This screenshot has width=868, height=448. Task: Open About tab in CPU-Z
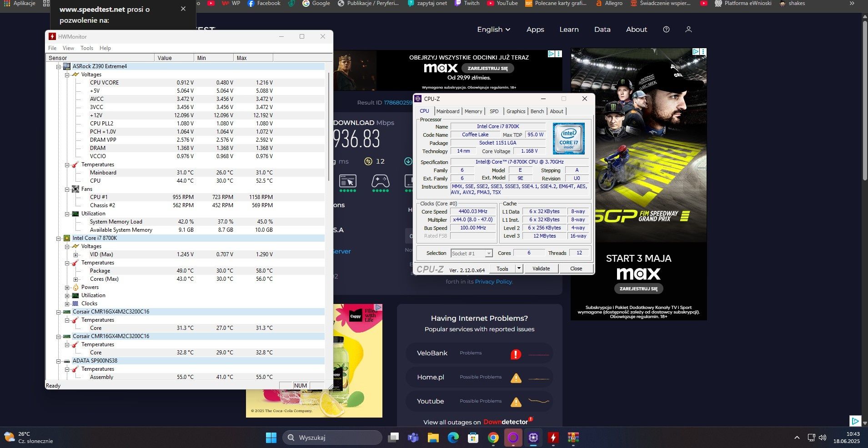(557, 111)
